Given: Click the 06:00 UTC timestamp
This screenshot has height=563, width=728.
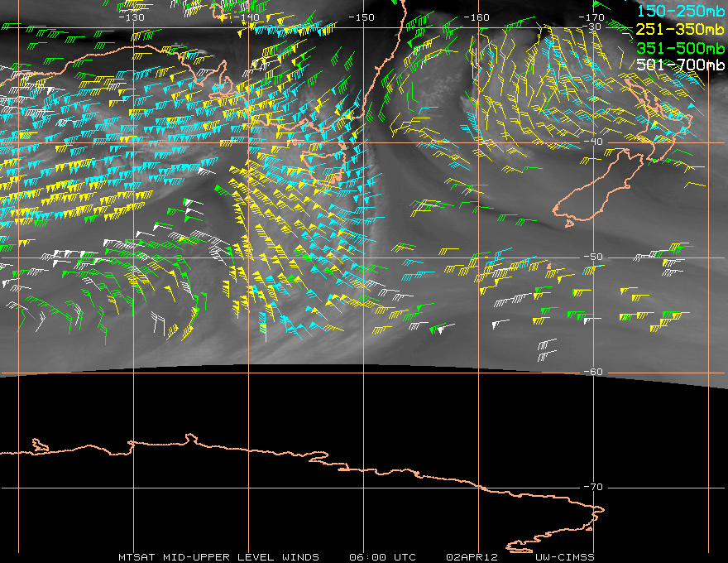Looking at the screenshot, I should click(x=382, y=557).
